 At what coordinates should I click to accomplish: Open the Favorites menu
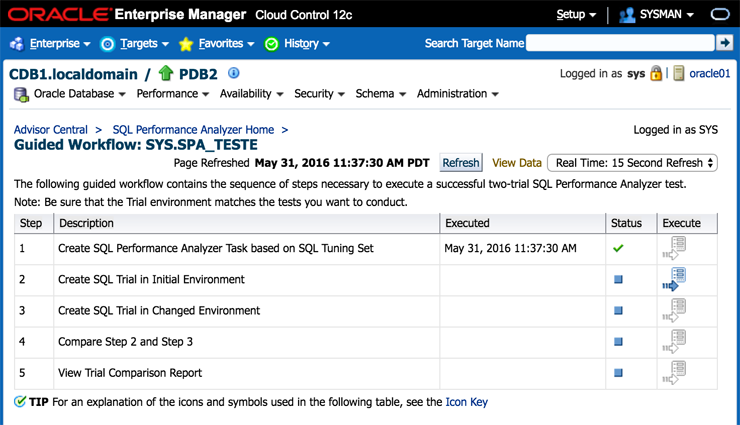coord(216,44)
